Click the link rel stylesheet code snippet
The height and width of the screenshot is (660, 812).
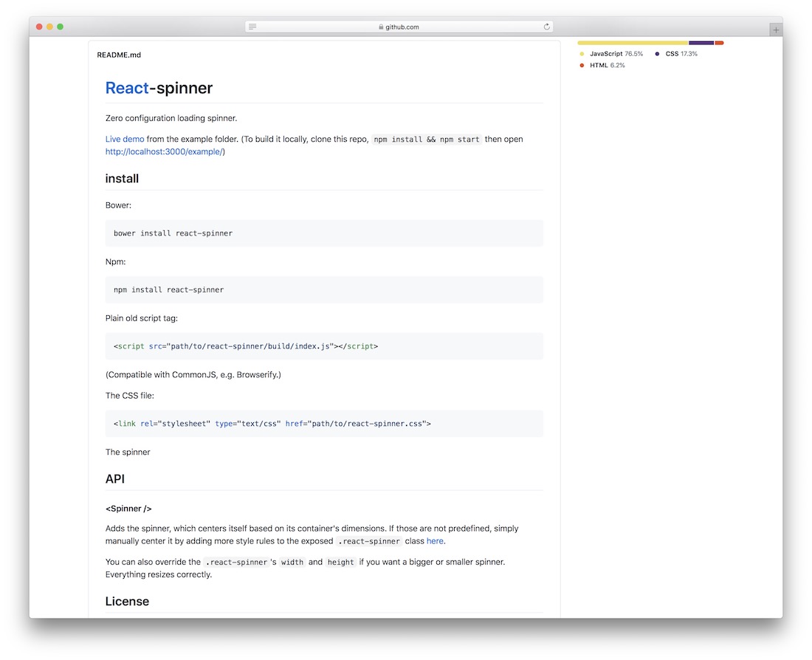(x=324, y=424)
